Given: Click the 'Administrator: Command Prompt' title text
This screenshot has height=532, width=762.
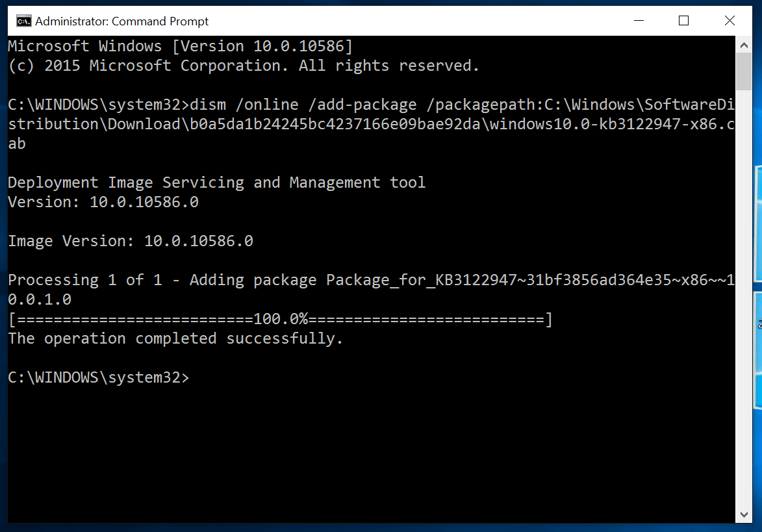Looking at the screenshot, I should (122, 21).
